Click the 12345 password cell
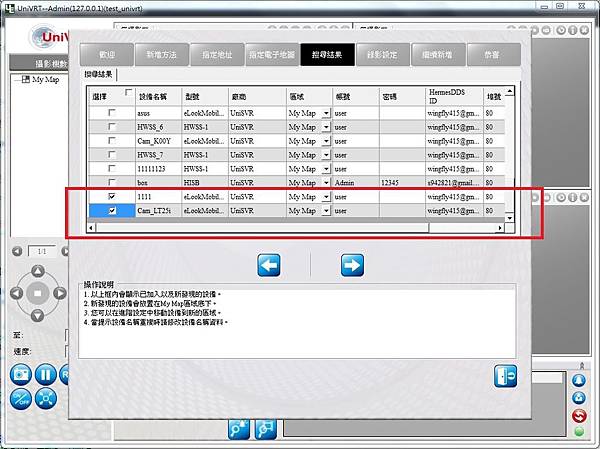The width and height of the screenshot is (600, 449). 402,183
